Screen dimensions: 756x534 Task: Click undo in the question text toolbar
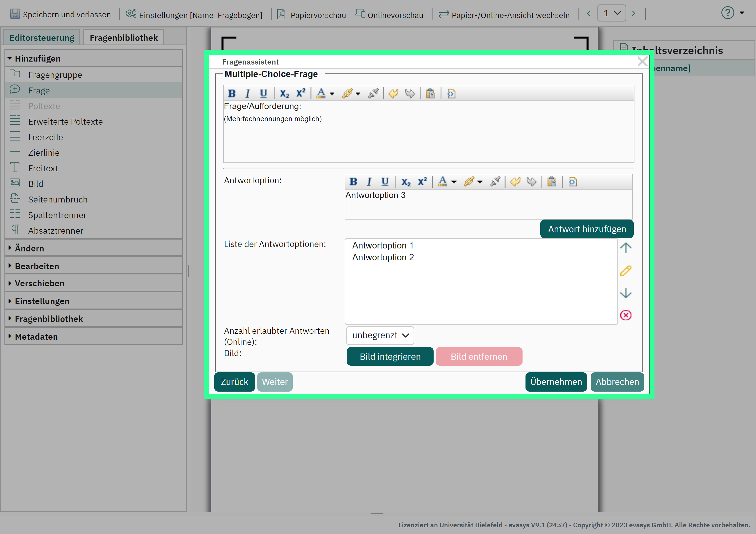click(x=394, y=93)
